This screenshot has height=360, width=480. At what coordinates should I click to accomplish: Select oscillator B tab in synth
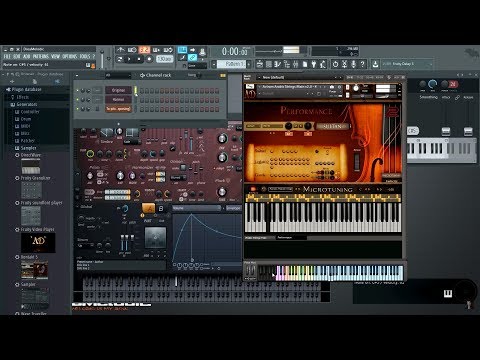click(x=161, y=208)
